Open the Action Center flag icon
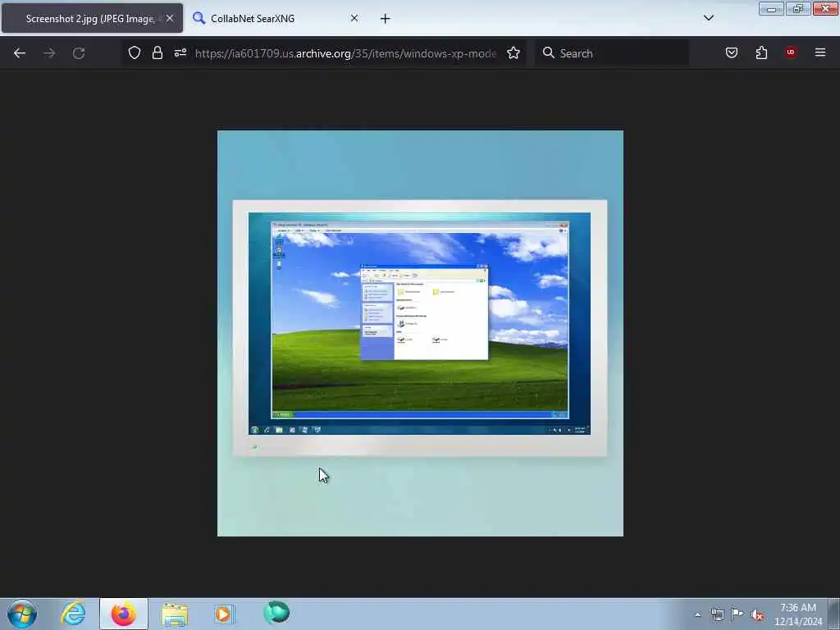Screen dimensions: 840x630 pyautogui.click(x=737, y=614)
